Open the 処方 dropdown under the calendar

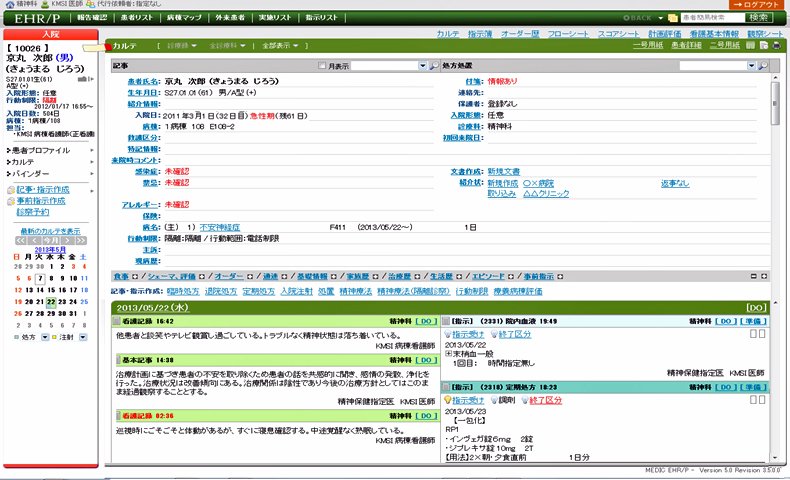coord(45,337)
